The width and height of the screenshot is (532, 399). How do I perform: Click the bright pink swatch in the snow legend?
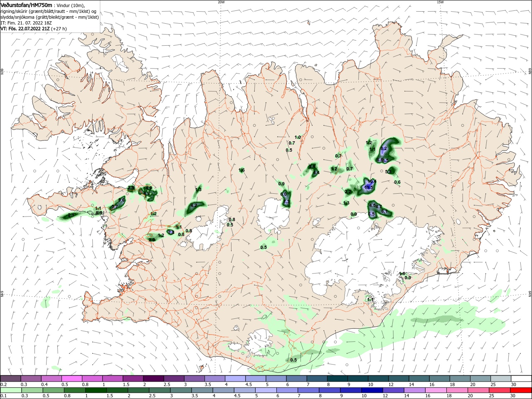click(72, 379)
